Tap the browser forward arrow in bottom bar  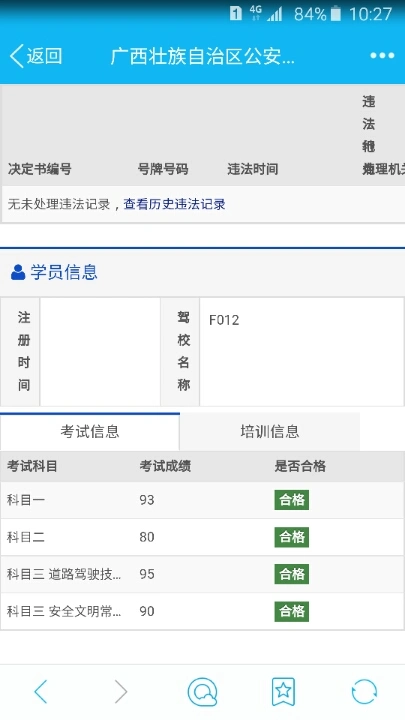(121, 691)
